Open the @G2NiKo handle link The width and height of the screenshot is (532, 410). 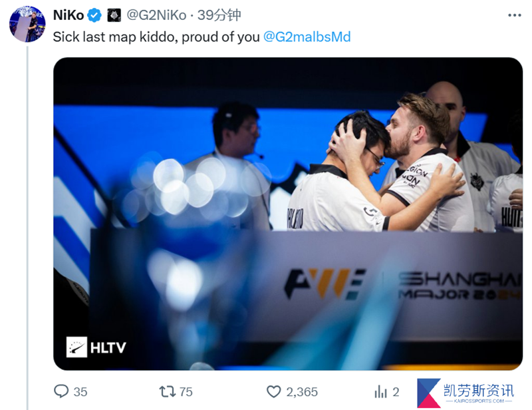(x=156, y=15)
